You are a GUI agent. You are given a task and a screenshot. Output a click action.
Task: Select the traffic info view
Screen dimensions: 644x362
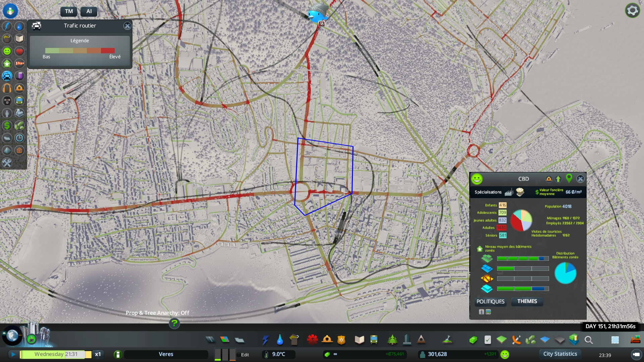(x=7, y=76)
